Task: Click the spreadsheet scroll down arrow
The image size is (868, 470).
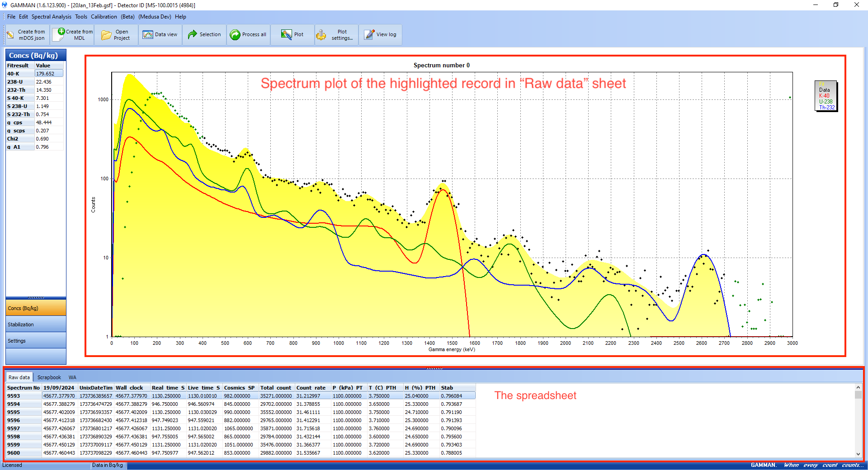Action: [x=858, y=454]
